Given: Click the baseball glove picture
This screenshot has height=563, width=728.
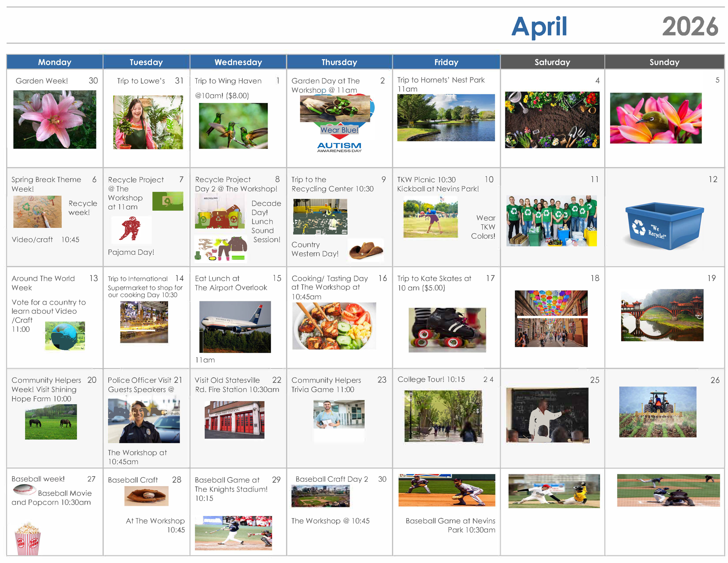Looking at the screenshot, I should coord(146,496).
